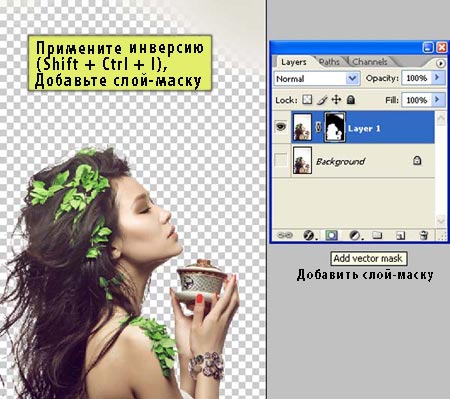
Task: Expand the Opacity slider arrow
Action: (x=437, y=78)
